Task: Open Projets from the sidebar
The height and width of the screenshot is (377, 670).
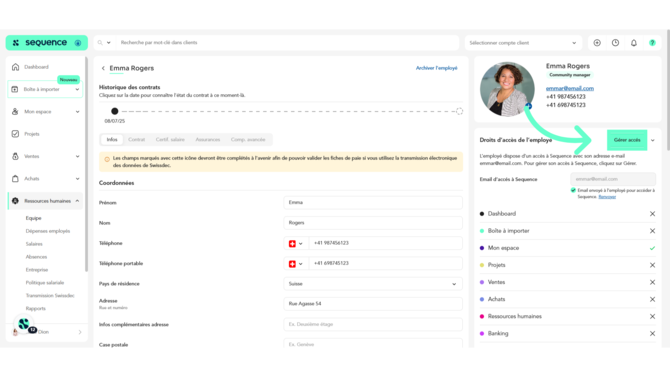Action: [32, 134]
